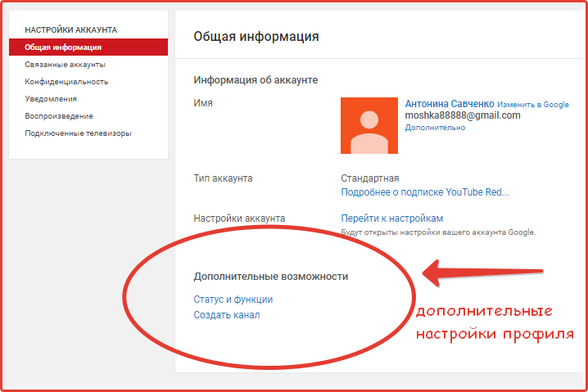Click the note 'Будут открыты настройки вашего аккаунта Google.'

click(x=438, y=232)
